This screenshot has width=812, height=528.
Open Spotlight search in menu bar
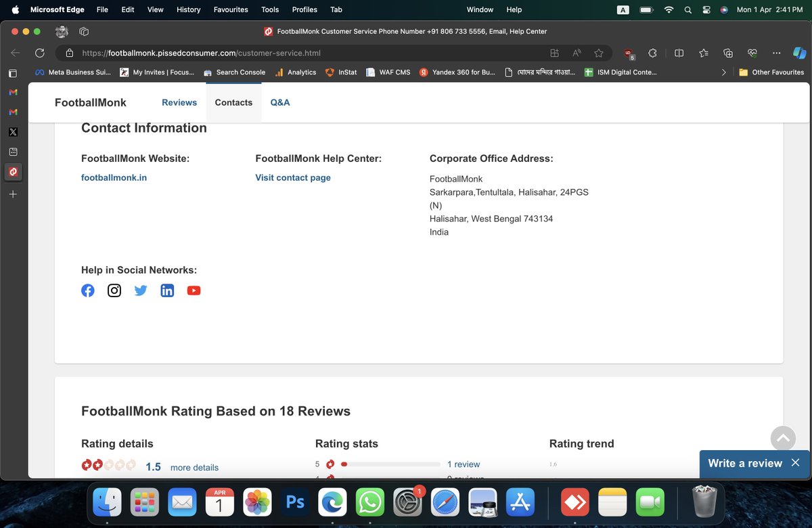pos(688,10)
